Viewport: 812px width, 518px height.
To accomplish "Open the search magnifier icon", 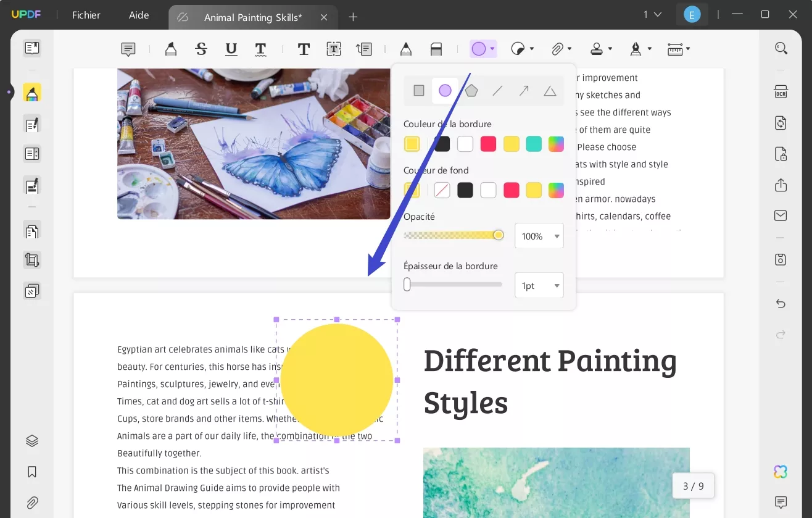I will click(x=781, y=48).
